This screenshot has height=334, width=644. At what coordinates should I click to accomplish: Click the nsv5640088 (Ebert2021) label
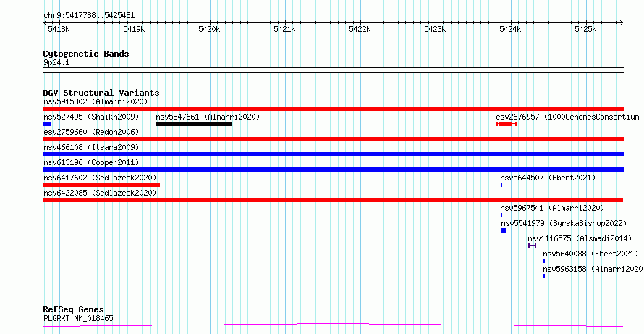[590, 254]
